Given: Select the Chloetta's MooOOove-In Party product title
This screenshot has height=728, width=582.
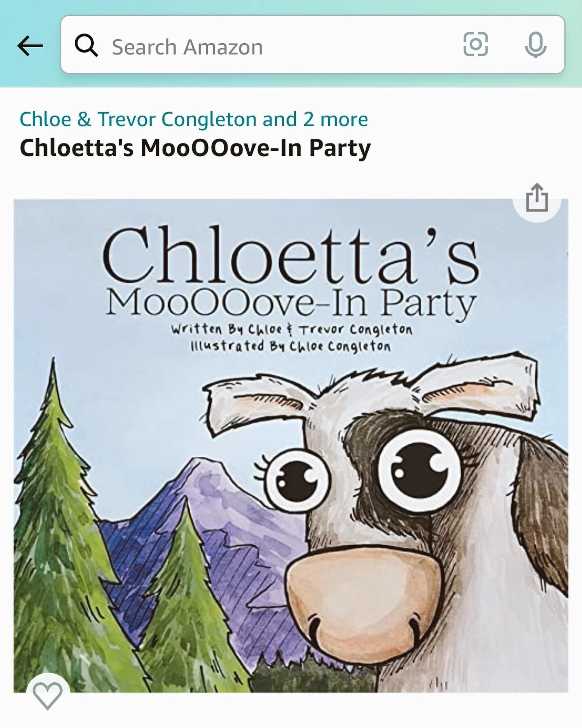Looking at the screenshot, I should tap(195, 148).
